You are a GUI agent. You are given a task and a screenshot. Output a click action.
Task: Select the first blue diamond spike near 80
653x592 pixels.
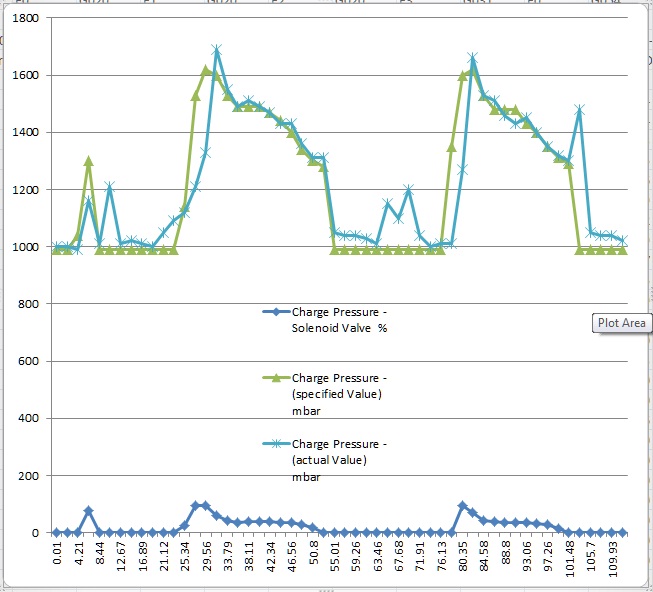coord(89,511)
